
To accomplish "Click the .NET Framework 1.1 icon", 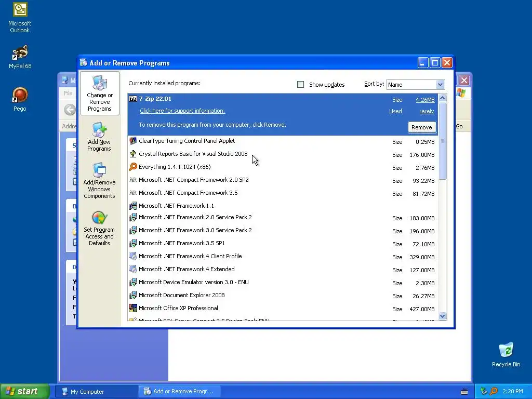I will click(133, 206).
